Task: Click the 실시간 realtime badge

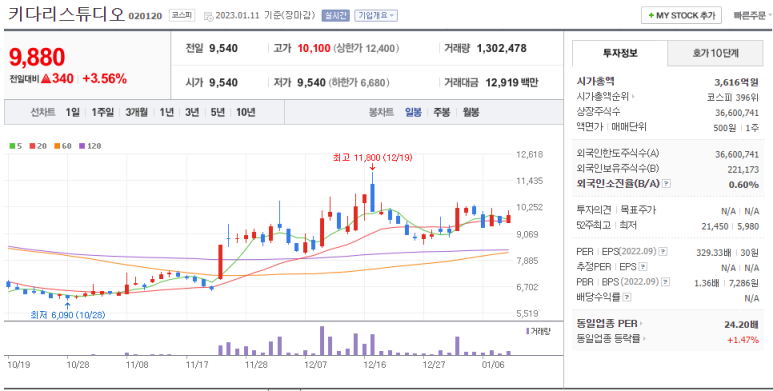Action: coord(335,16)
